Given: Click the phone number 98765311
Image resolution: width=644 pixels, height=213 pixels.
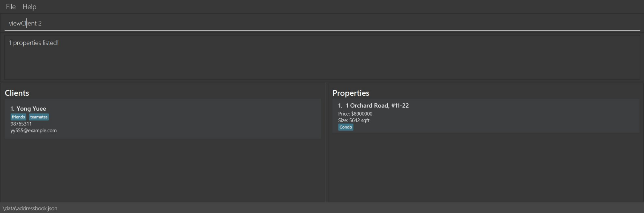Looking at the screenshot, I should (21, 124).
